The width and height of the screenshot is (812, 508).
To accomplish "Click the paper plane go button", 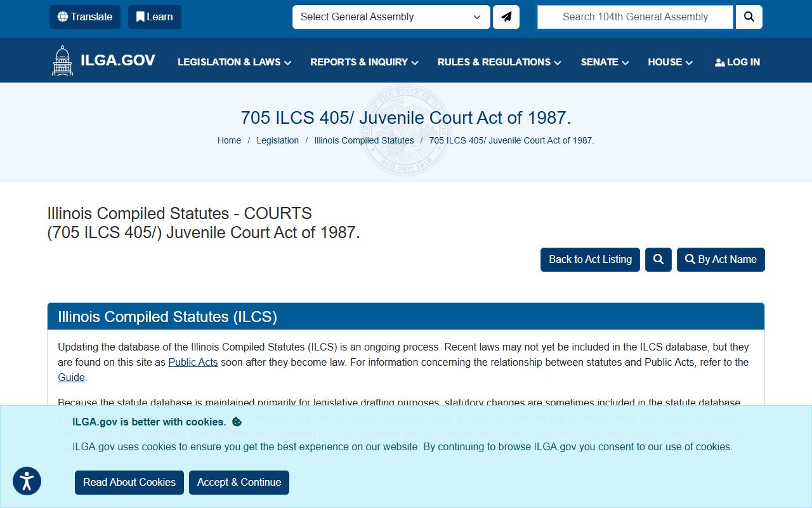I will [506, 17].
